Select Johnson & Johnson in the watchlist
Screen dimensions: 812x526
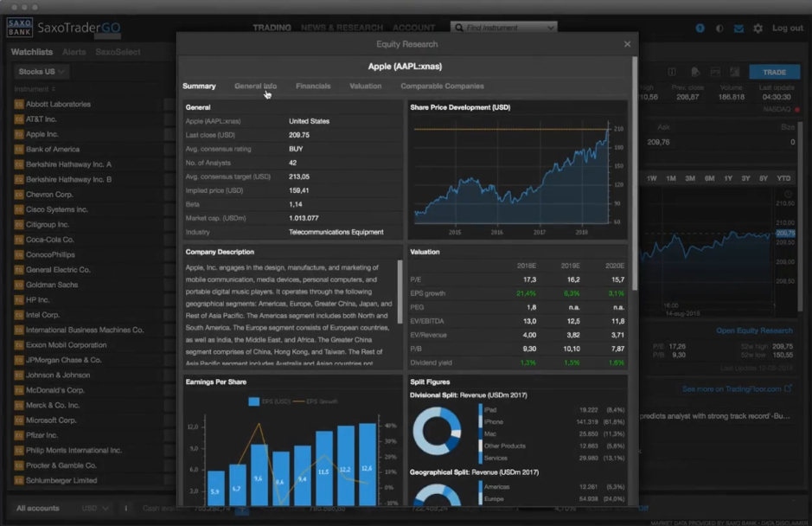[x=58, y=375]
